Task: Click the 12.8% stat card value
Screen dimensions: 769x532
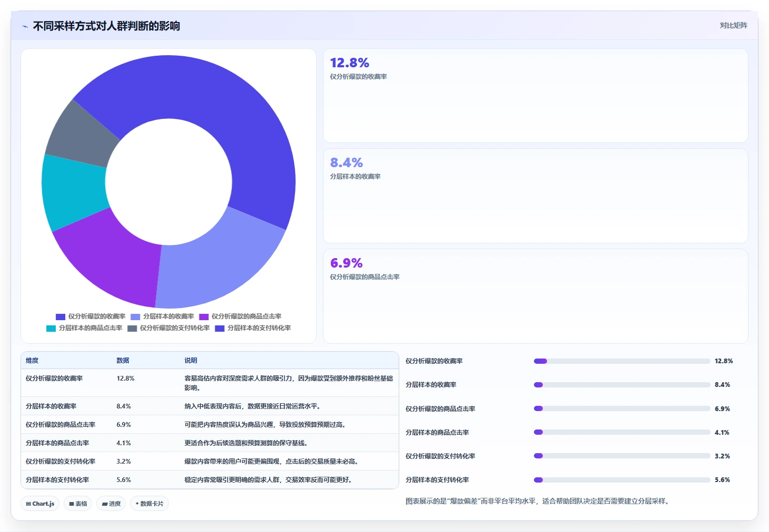Action: (349, 63)
